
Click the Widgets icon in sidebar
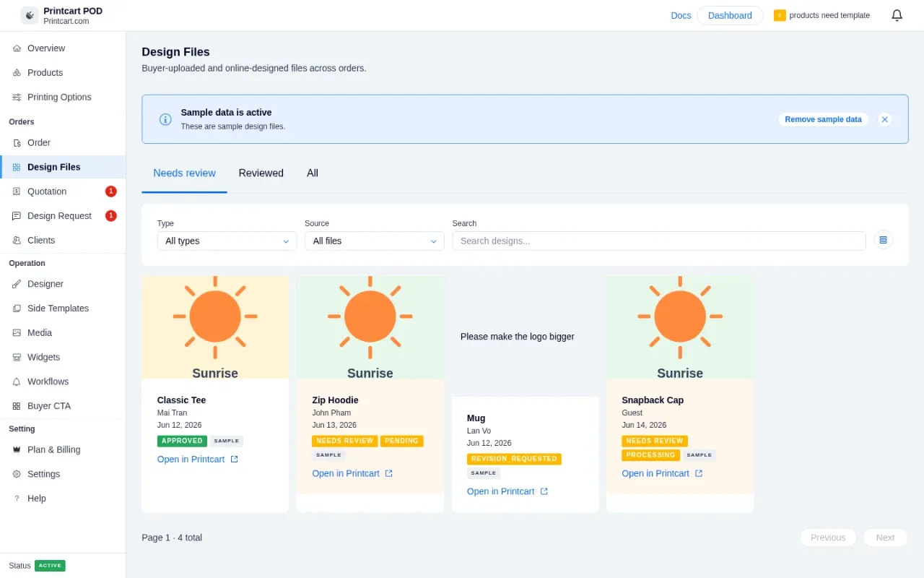17,358
